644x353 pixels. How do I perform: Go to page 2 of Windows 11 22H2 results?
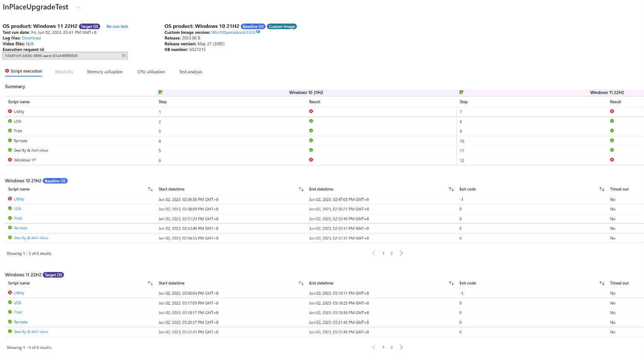tap(391, 347)
